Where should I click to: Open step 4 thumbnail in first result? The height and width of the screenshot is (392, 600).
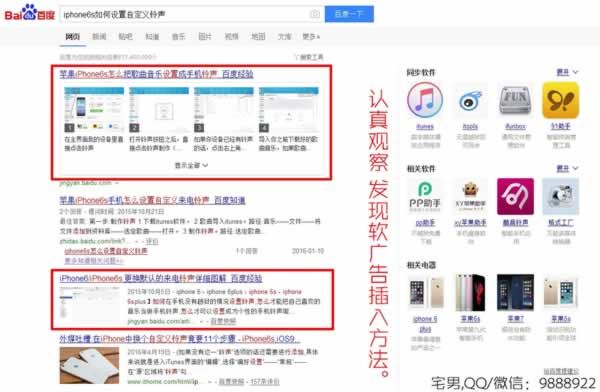point(289,109)
